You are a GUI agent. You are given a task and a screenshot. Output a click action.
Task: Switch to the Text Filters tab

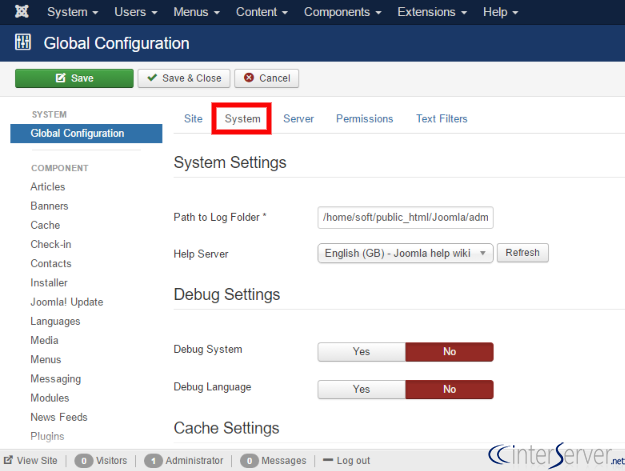pyautogui.click(x=442, y=119)
